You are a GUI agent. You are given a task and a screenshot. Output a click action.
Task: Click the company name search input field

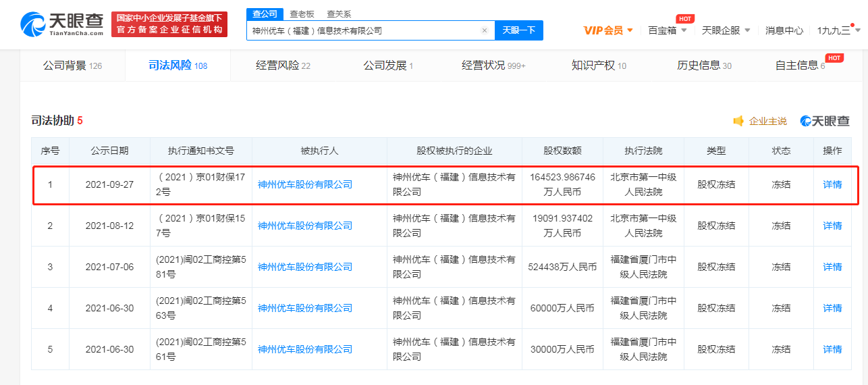tap(363, 30)
